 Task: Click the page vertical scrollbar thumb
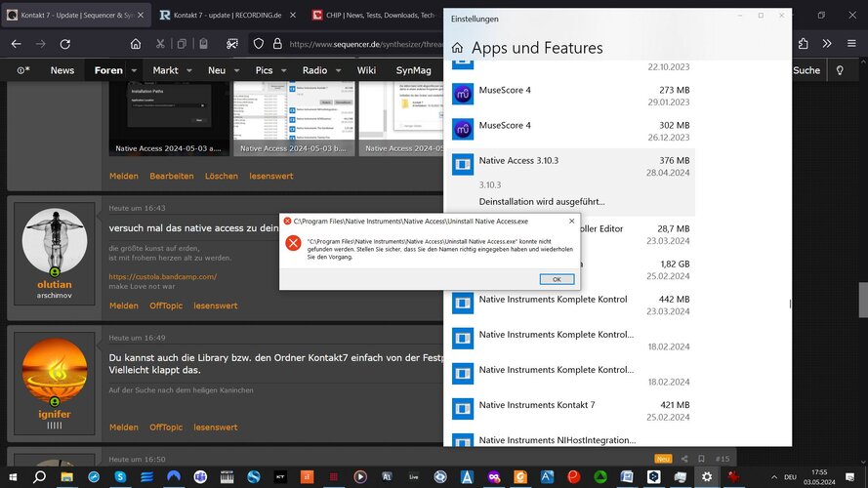[863, 300]
